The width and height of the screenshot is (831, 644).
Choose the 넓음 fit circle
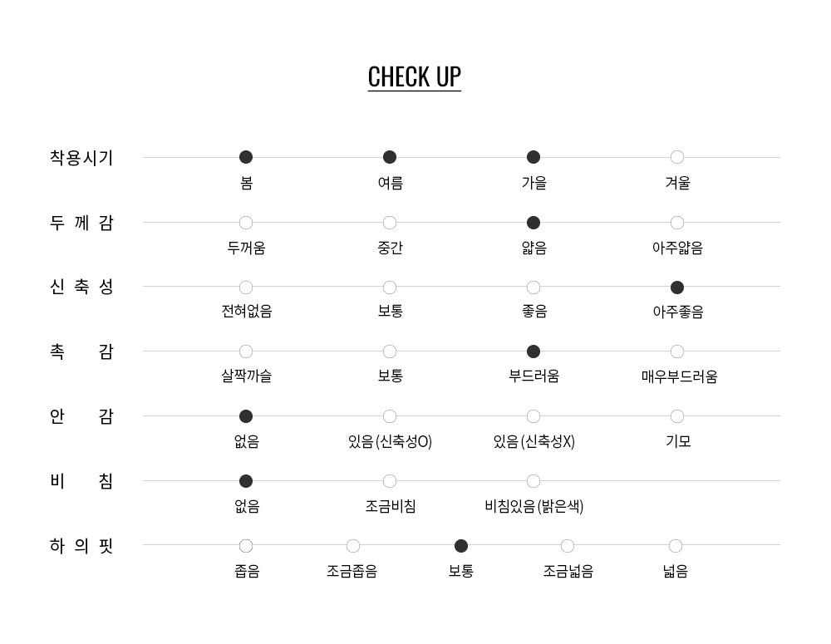676,546
